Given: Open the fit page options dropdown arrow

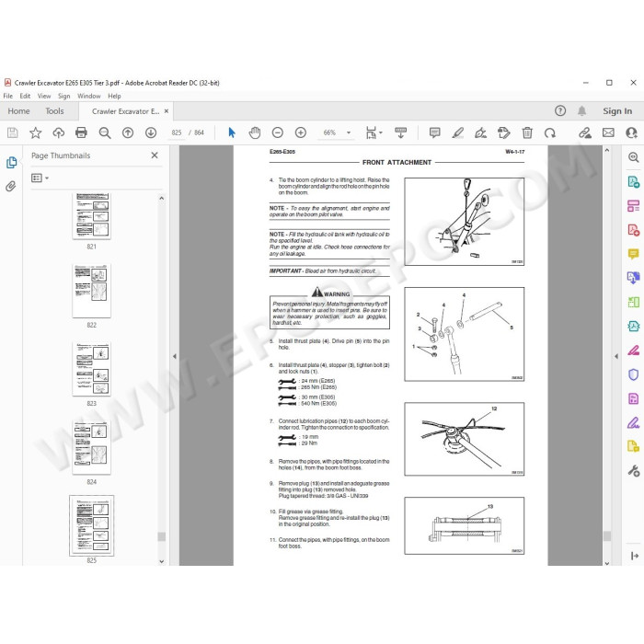Looking at the screenshot, I should (381, 132).
